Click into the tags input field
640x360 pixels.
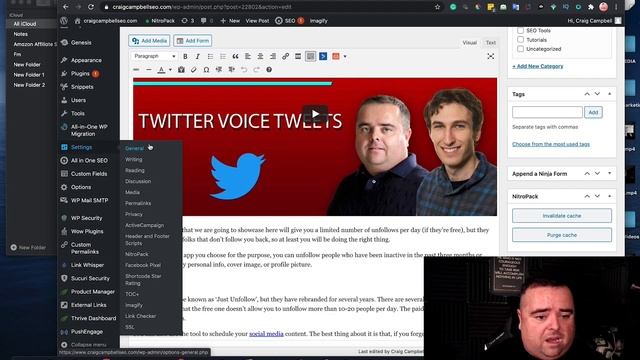point(547,112)
